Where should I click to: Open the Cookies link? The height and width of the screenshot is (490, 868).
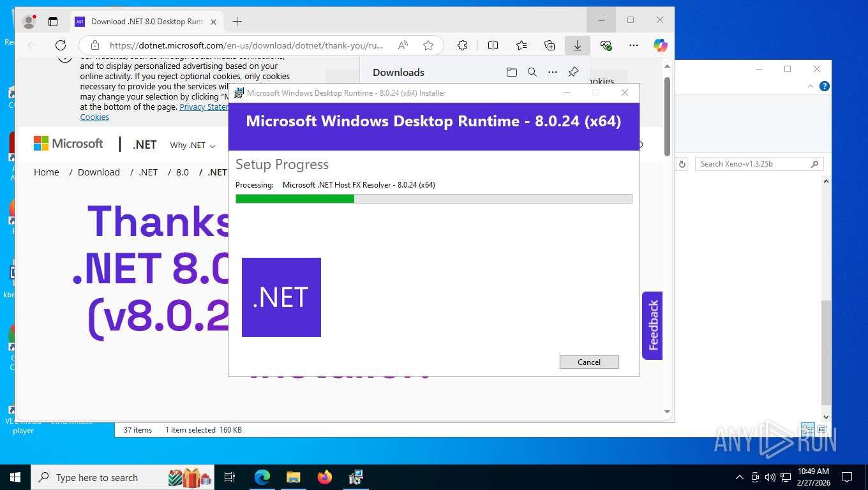tap(94, 117)
